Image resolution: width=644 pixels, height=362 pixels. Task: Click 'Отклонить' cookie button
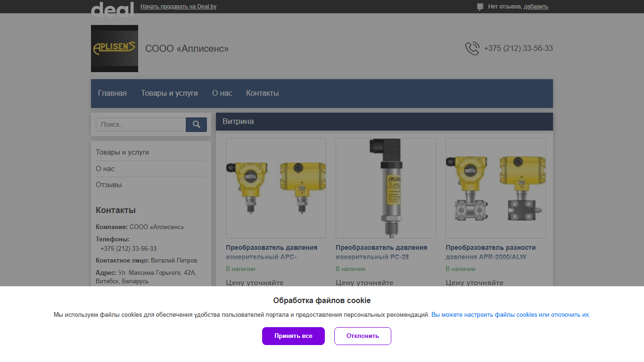[363, 336]
